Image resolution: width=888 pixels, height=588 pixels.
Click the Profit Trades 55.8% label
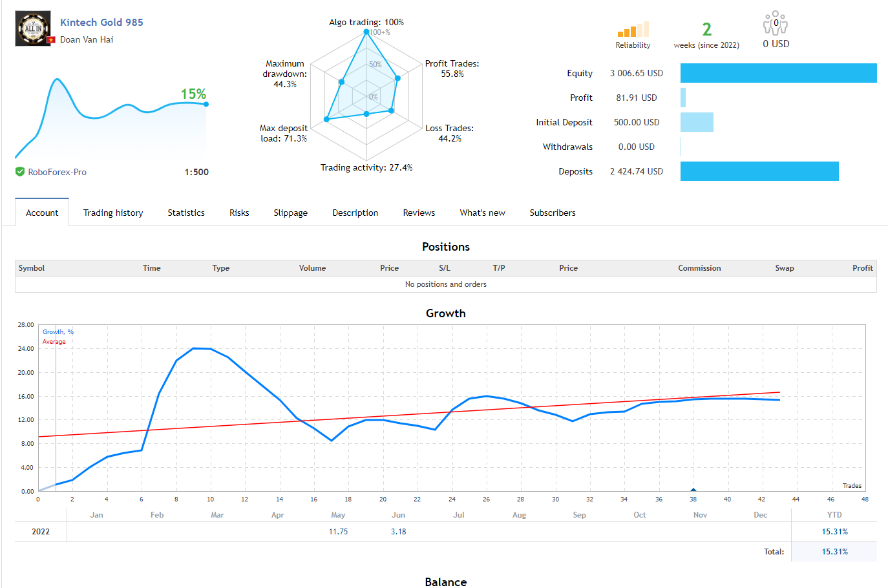(x=452, y=68)
